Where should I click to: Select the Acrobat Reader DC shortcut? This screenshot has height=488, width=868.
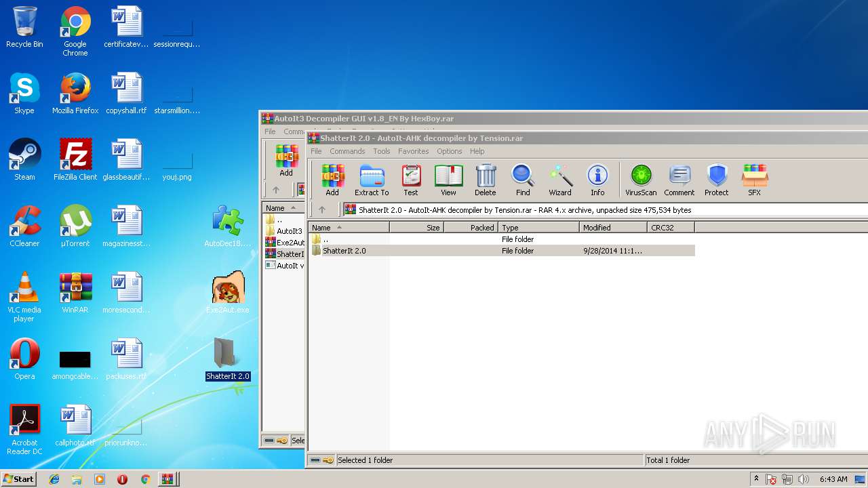click(24, 430)
